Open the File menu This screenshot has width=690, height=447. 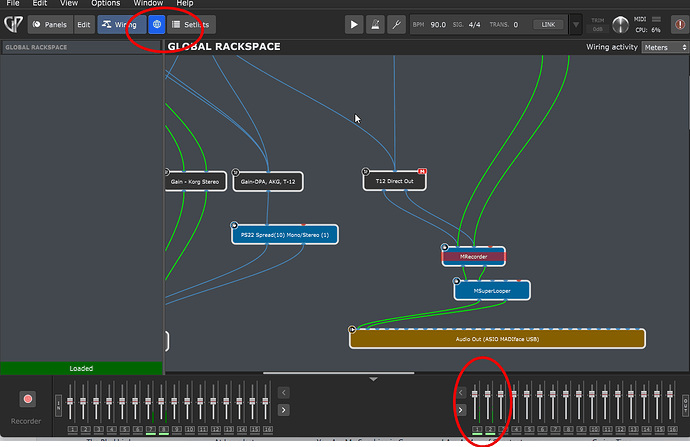(x=13, y=3)
